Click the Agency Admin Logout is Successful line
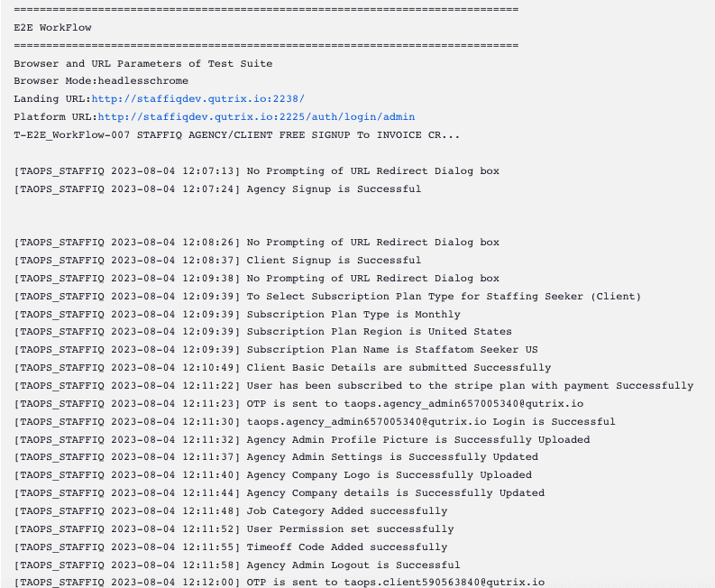 [x=236, y=565]
